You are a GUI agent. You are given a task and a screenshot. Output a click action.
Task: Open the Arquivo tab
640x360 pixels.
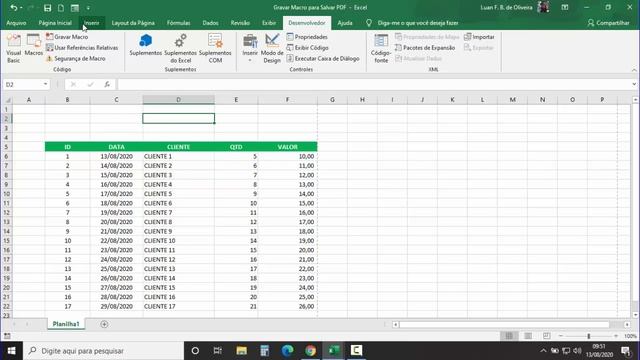[x=16, y=23]
